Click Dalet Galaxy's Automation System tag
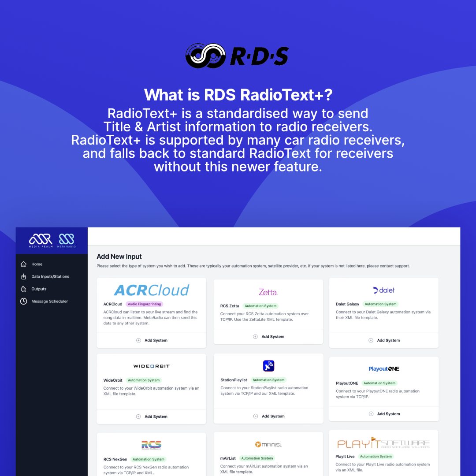This screenshot has width=476, height=476. pyautogui.click(x=380, y=304)
